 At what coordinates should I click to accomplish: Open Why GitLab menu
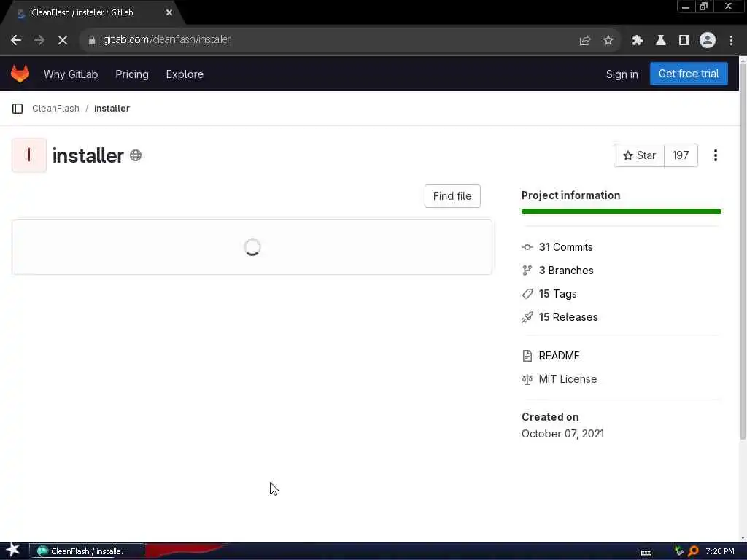pos(71,74)
